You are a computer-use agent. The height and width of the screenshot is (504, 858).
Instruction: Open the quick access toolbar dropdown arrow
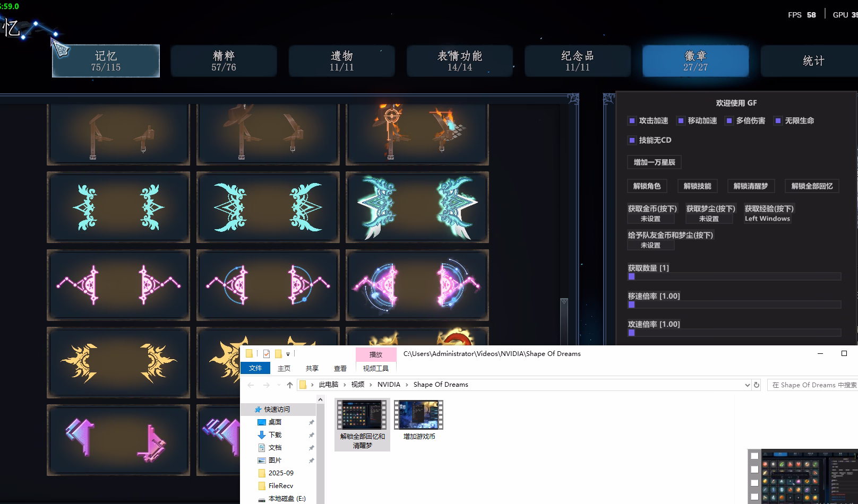click(288, 353)
